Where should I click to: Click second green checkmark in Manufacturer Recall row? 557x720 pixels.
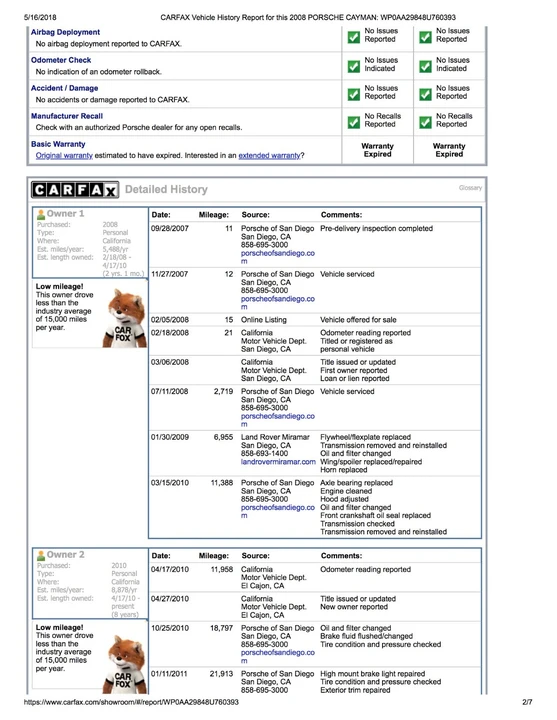pos(425,123)
